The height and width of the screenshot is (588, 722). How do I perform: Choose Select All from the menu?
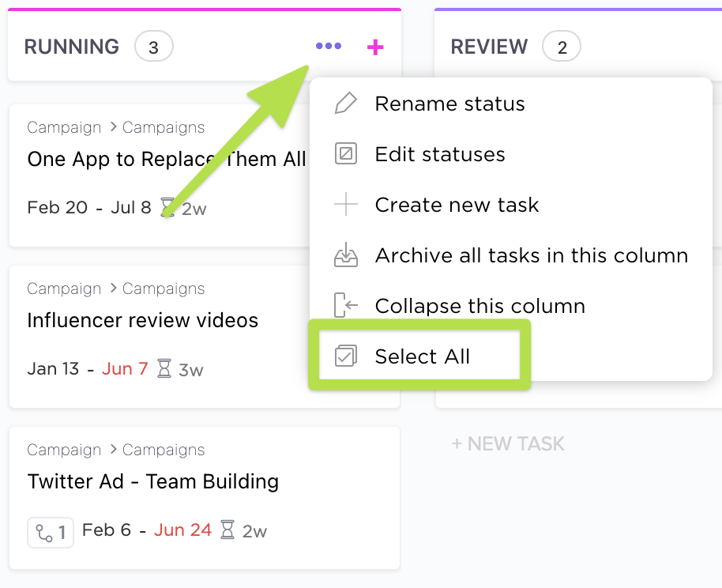click(422, 356)
